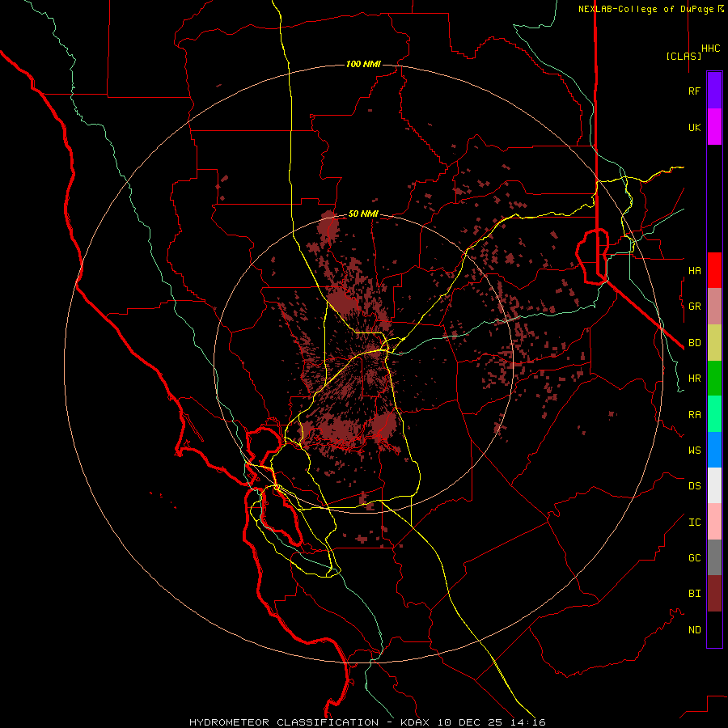
Task: Click the 'GR' legend label
Action: click(694, 307)
